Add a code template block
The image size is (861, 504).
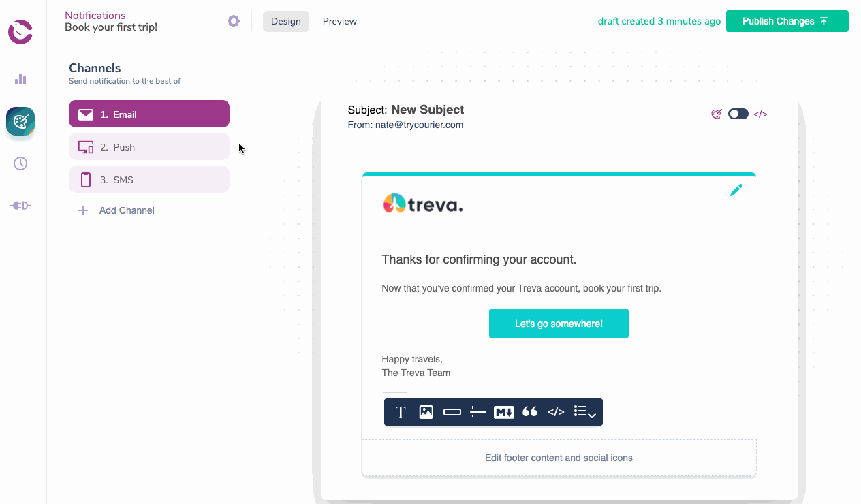pyautogui.click(x=556, y=412)
